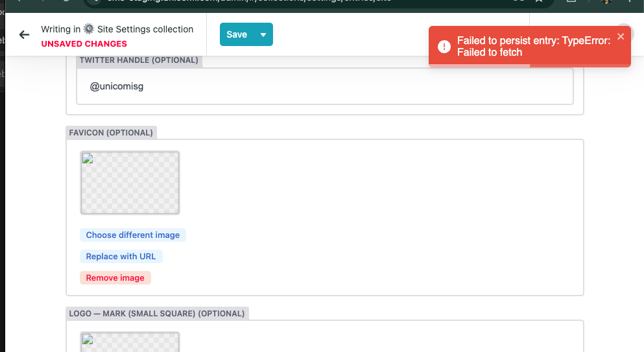The width and height of the screenshot is (644, 352).
Task: Remove the Favicon image
Action: pyautogui.click(x=115, y=277)
